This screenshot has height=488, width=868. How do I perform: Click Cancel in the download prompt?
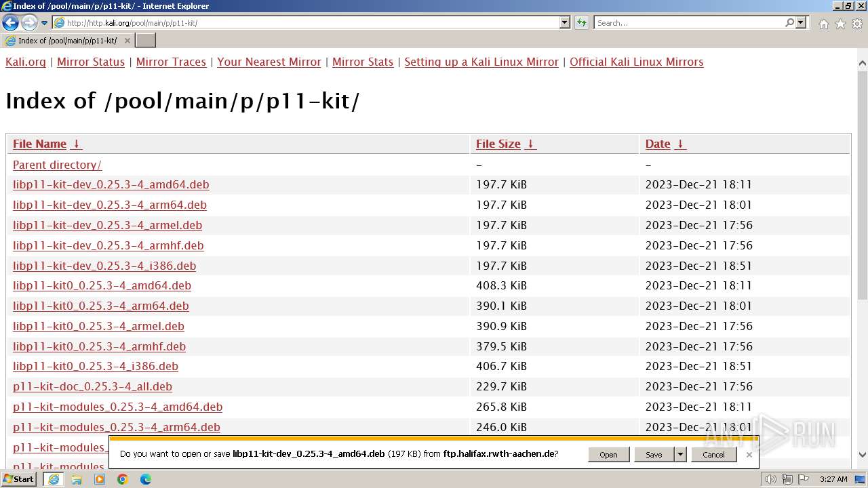tap(713, 454)
